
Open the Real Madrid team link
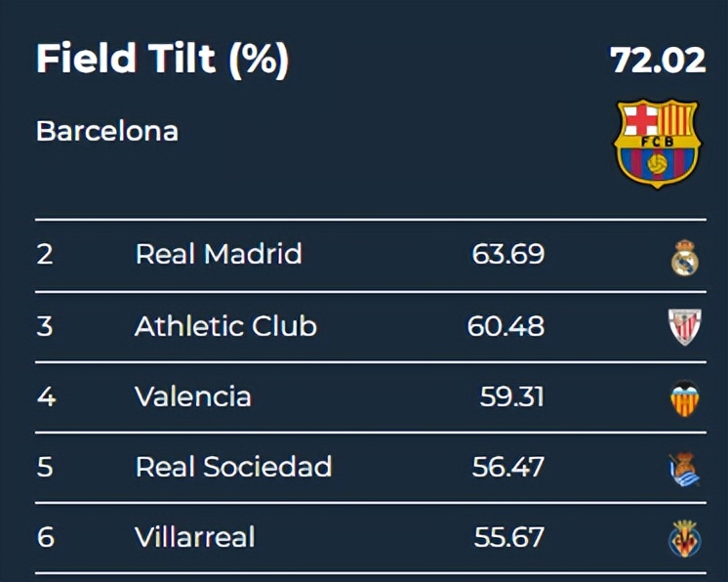[x=219, y=254]
